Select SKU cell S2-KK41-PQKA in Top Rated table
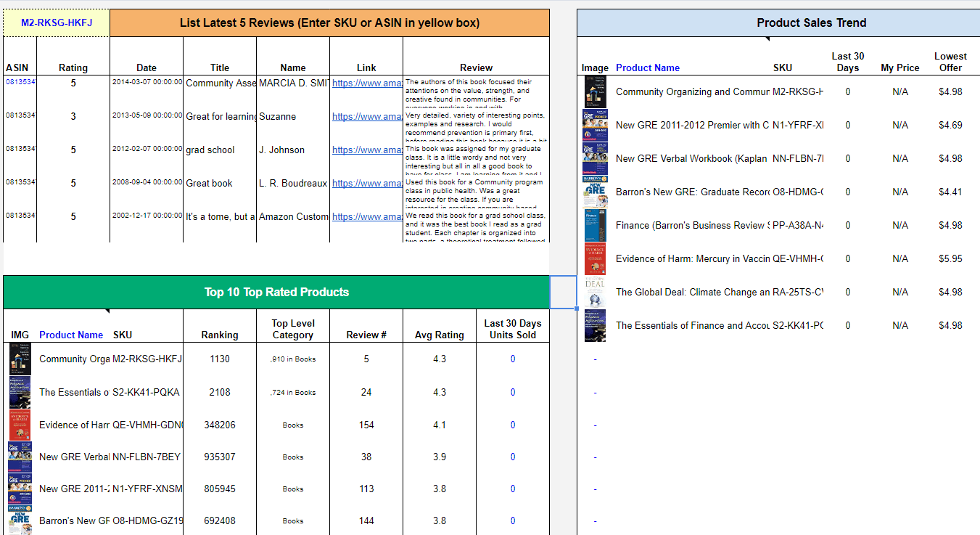 coord(146,393)
